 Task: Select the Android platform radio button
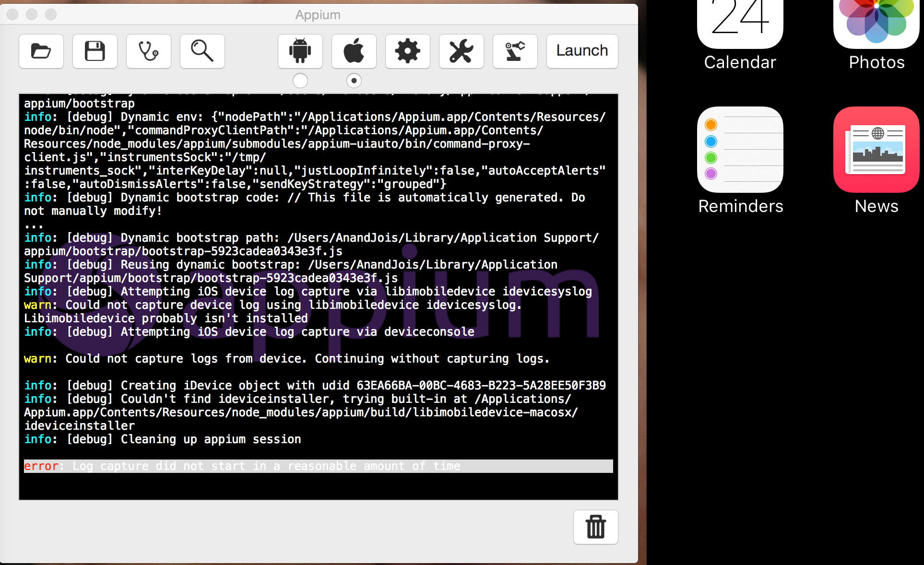(x=300, y=81)
